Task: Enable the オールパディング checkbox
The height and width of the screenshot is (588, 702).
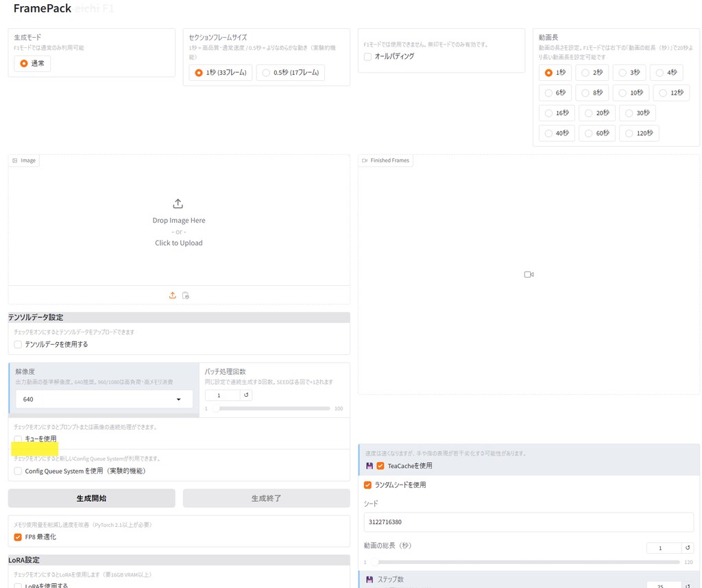Action: point(368,57)
